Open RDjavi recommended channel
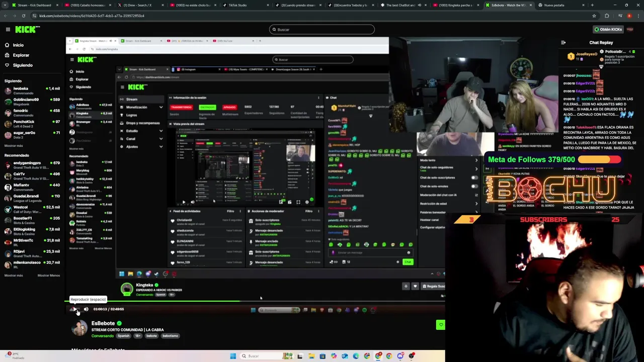 coord(32,253)
